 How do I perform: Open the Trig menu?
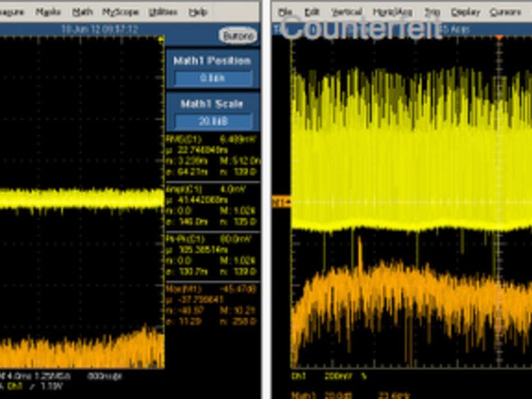click(432, 12)
